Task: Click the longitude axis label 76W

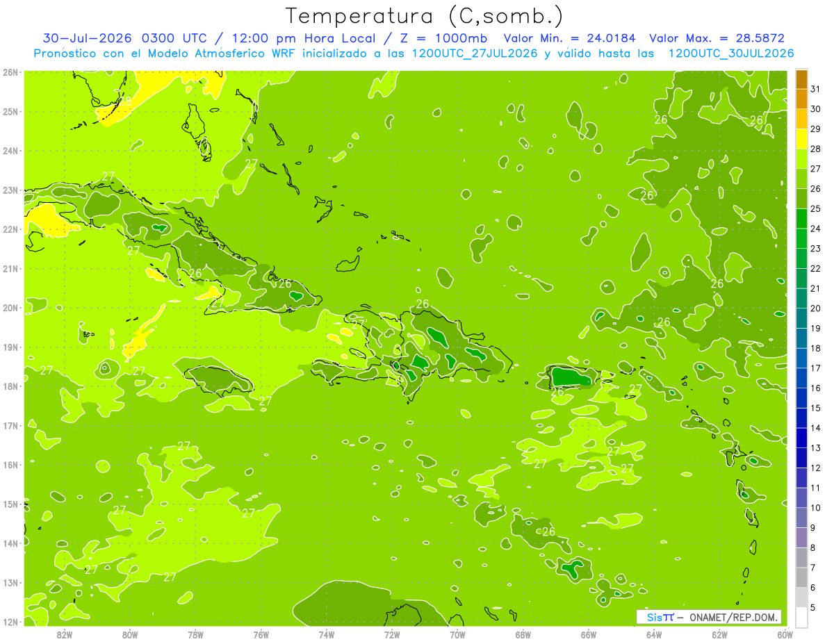Action: (261, 634)
